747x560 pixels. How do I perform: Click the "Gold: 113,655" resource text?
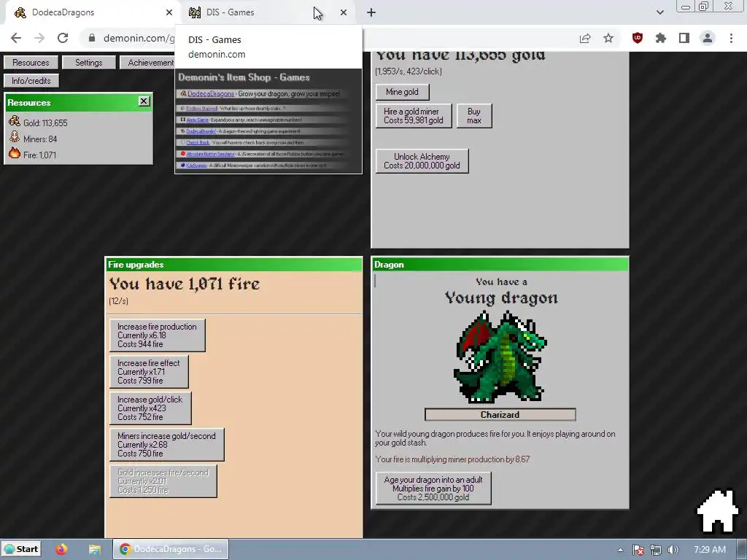[x=45, y=122]
